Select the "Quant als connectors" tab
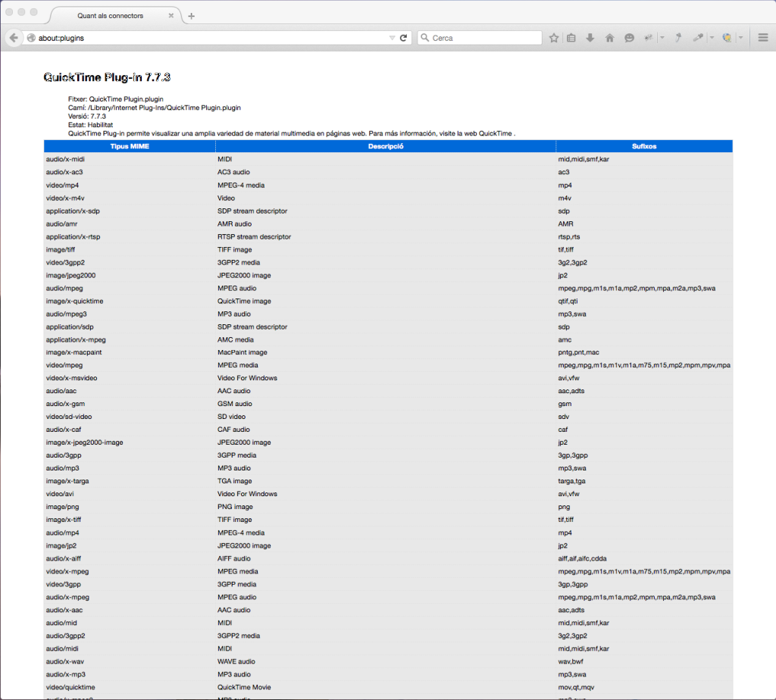The width and height of the screenshot is (776, 700). coord(110,16)
